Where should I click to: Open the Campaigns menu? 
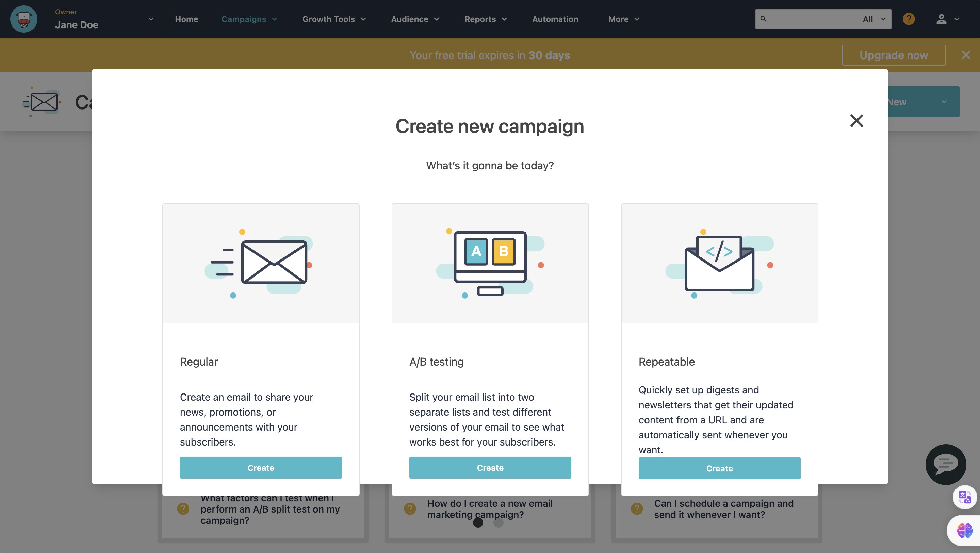click(x=249, y=19)
